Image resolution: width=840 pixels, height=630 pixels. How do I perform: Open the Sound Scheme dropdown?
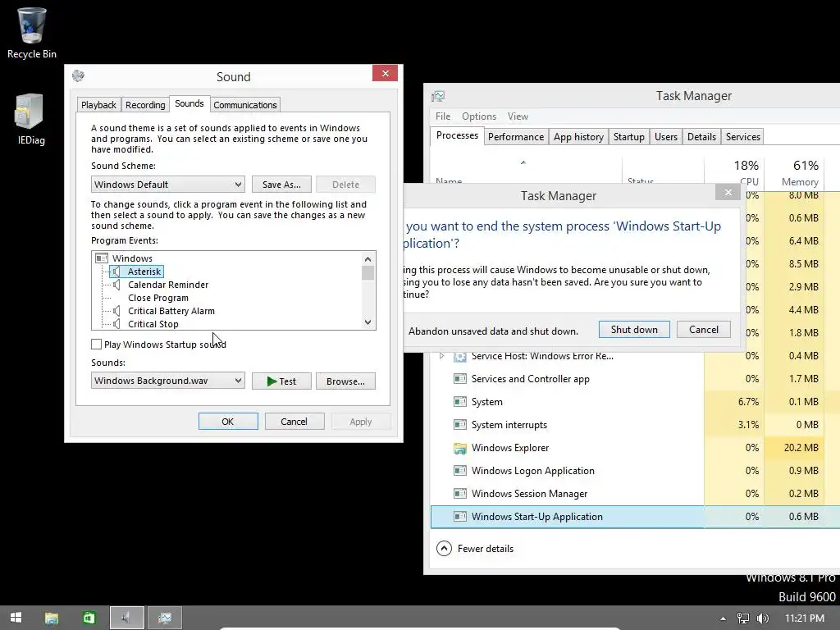pos(167,185)
